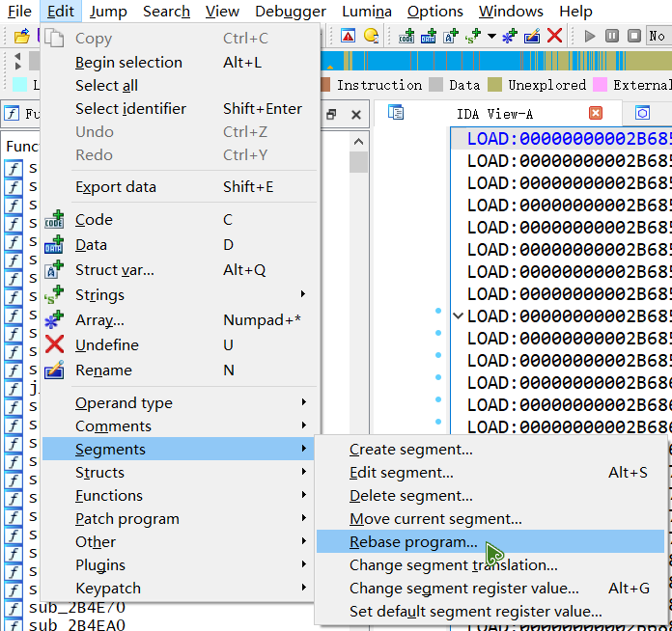The height and width of the screenshot is (631, 672).
Task: Click Functions list scrollbar up arrow
Action: (359, 142)
